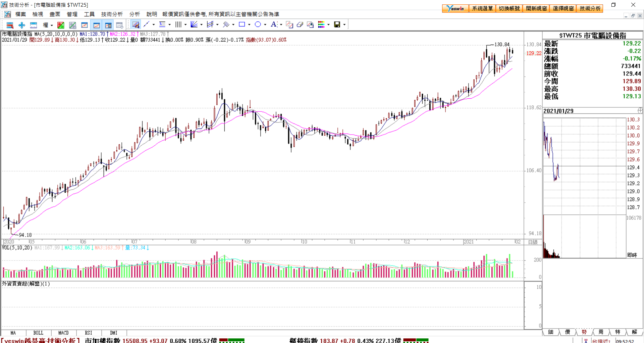Open the ellipse tool dropdown arrow
Viewport: 644px width, 343px height.
click(x=265, y=24)
